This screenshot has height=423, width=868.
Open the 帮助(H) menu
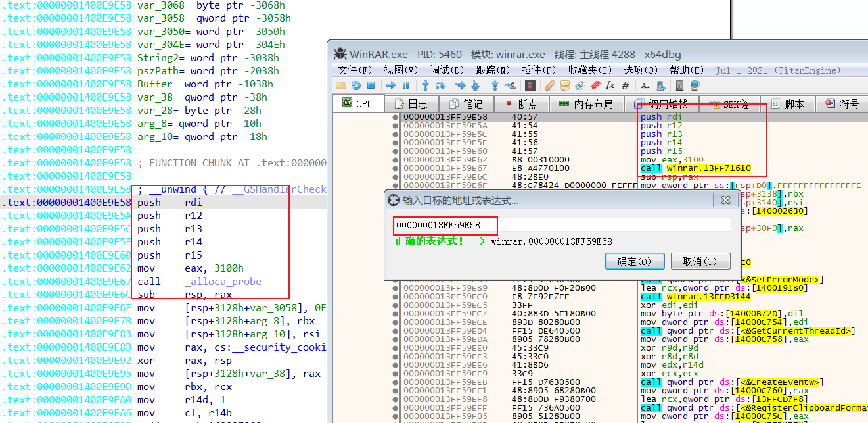(687, 70)
